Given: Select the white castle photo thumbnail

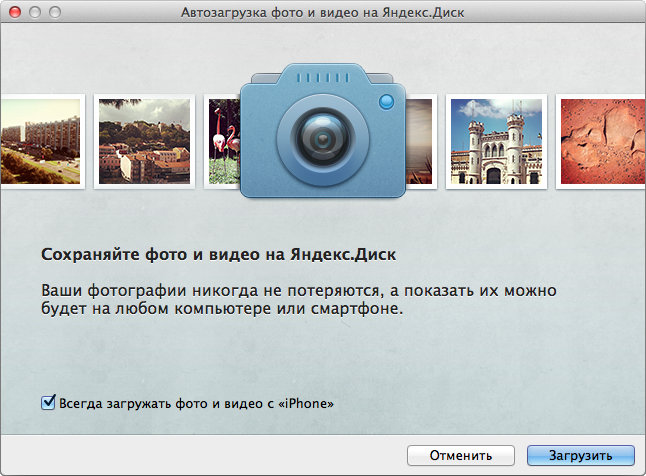Looking at the screenshot, I should pyautogui.click(x=496, y=141).
